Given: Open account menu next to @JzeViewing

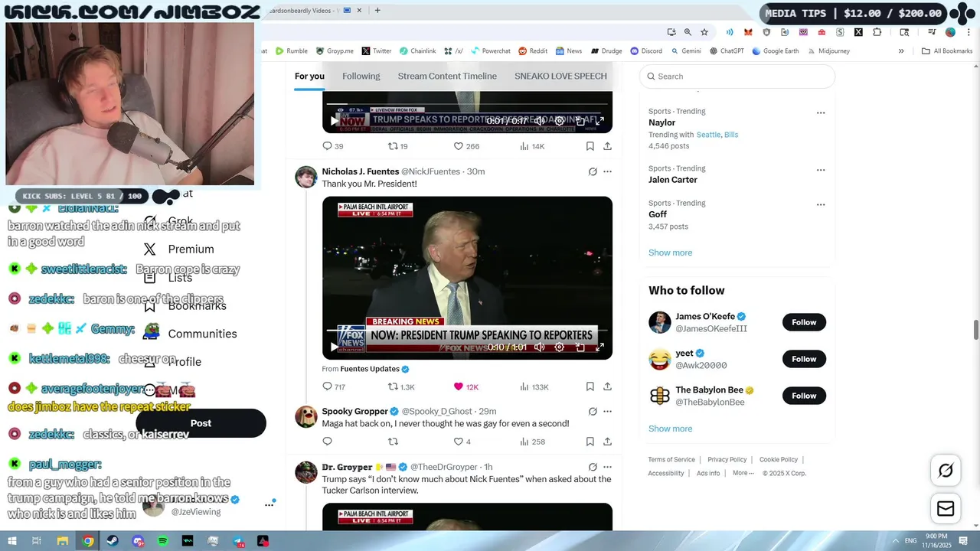Looking at the screenshot, I should (x=269, y=504).
